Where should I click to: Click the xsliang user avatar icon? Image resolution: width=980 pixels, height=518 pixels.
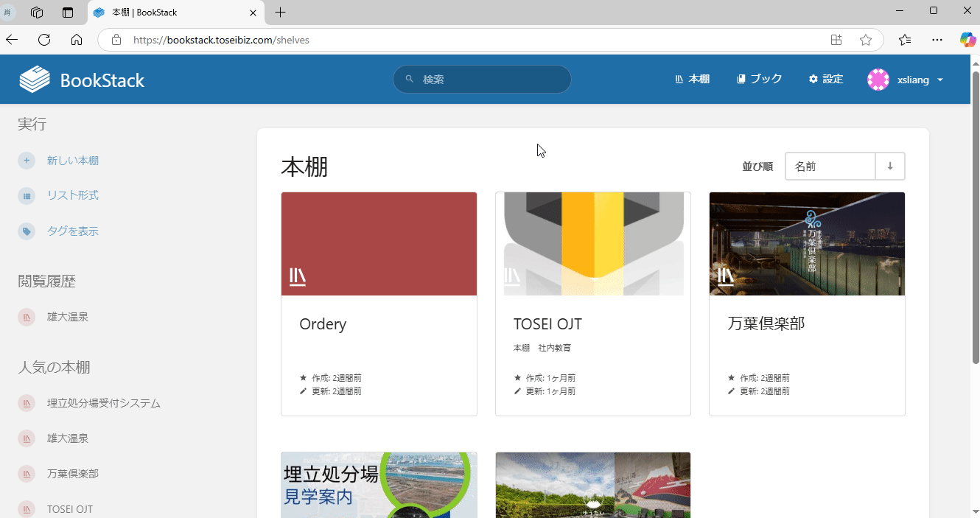pos(878,80)
